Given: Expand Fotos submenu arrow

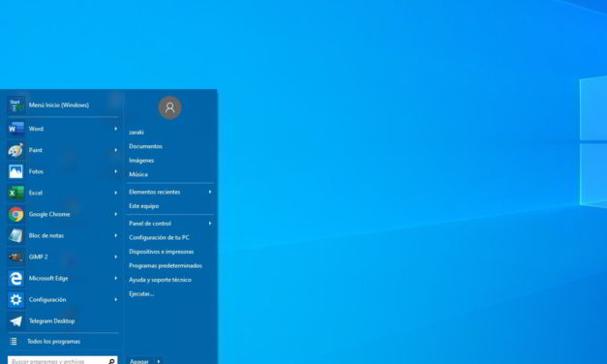Looking at the screenshot, I should point(116,171).
